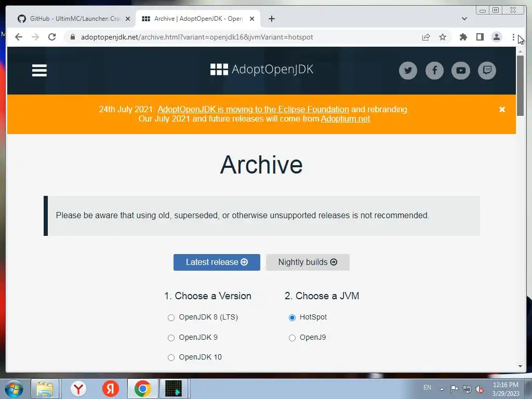
Task: Close the Archive AdoptOpenJDK tab
Action: click(x=252, y=19)
